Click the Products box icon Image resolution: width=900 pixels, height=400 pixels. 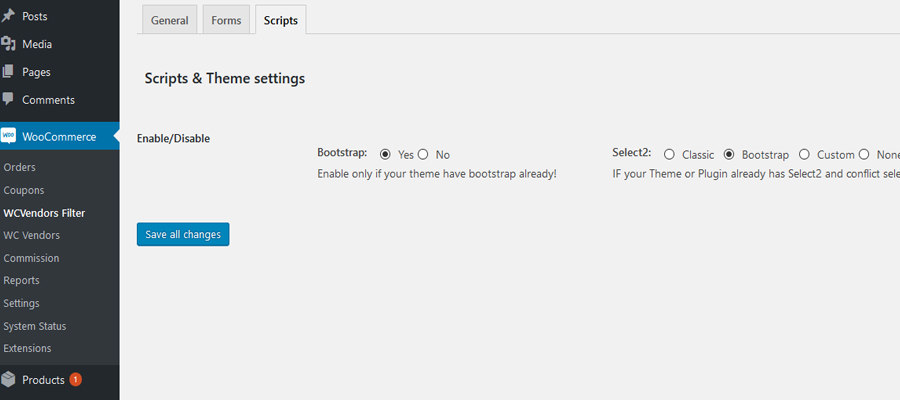pos(8,380)
